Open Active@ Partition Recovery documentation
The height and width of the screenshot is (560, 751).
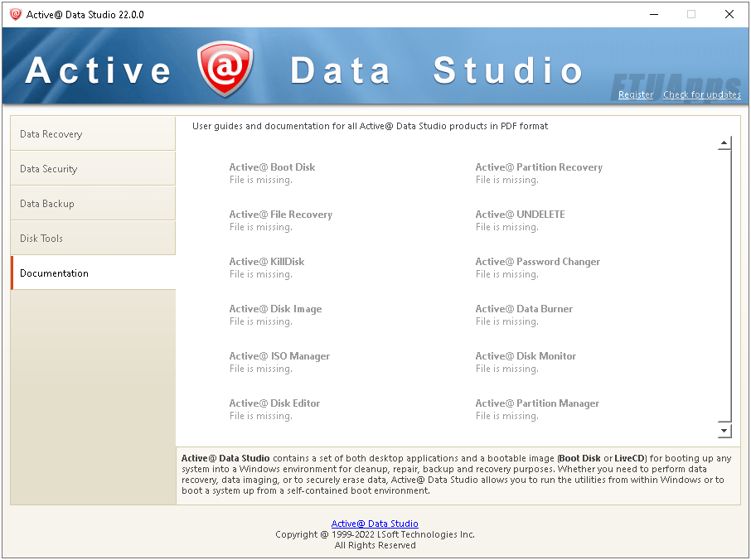539,167
